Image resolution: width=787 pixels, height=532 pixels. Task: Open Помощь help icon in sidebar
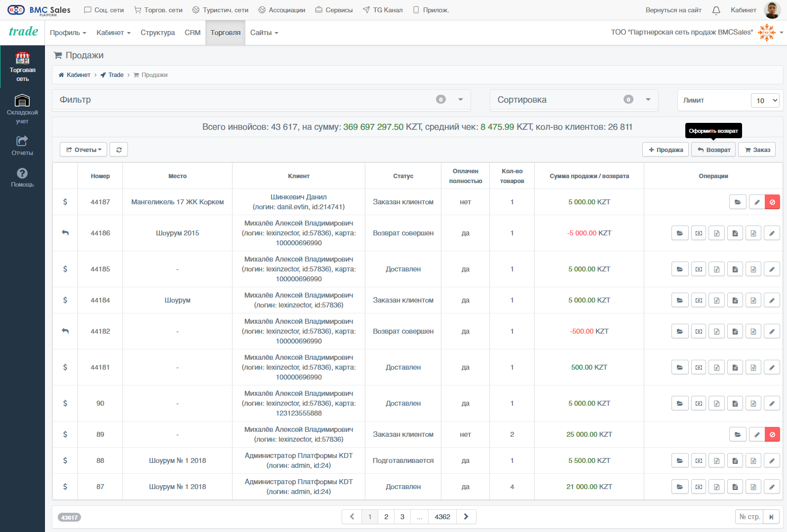(22, 177)
